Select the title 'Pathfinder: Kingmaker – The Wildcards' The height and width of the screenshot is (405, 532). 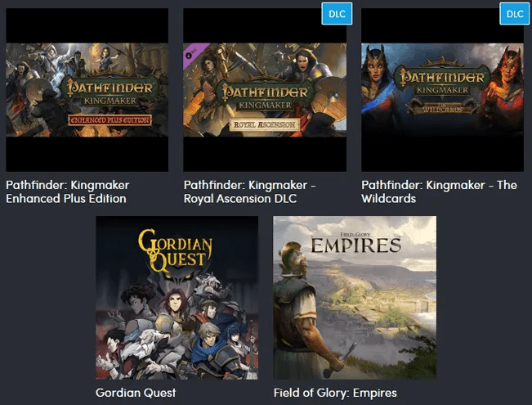[440, 191]
